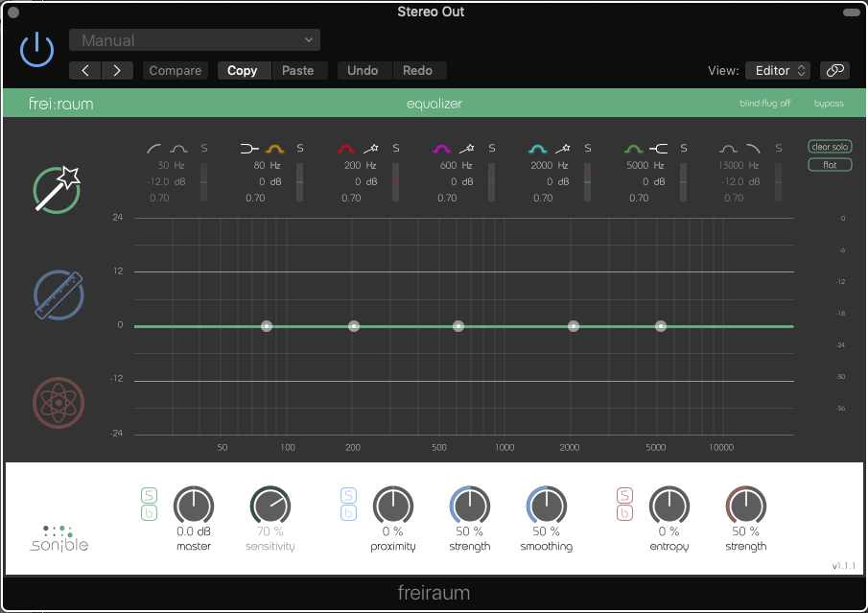Enable smart wand on 200 Hz band
The width and height of the screenshot is (868, 613).
(x=371, y=148)
